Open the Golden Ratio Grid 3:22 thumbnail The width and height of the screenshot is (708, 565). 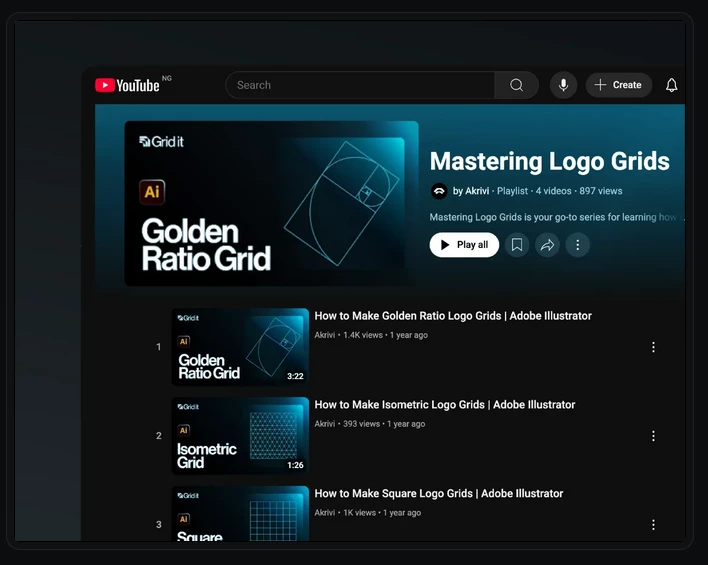[240, 347]
